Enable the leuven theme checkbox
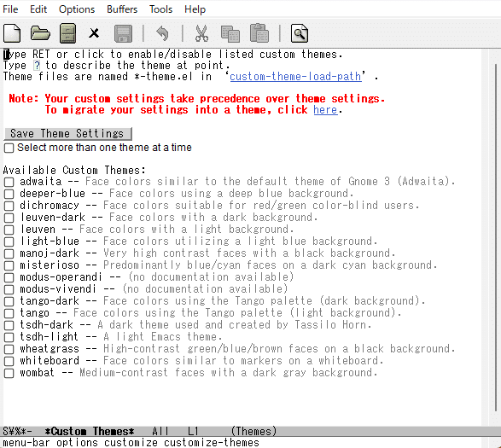 [9, 230]
